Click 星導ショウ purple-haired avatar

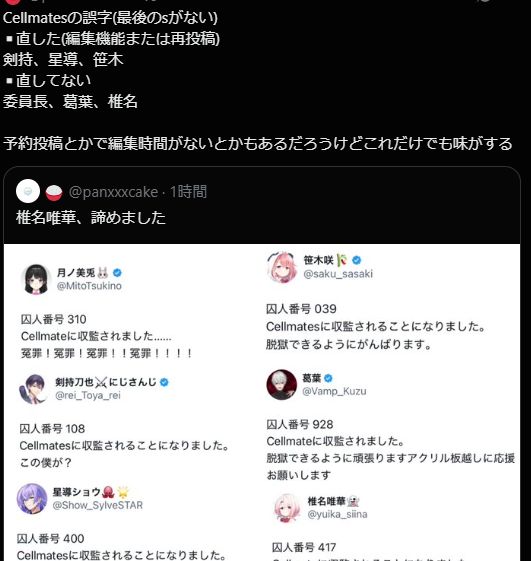(32, 498)
